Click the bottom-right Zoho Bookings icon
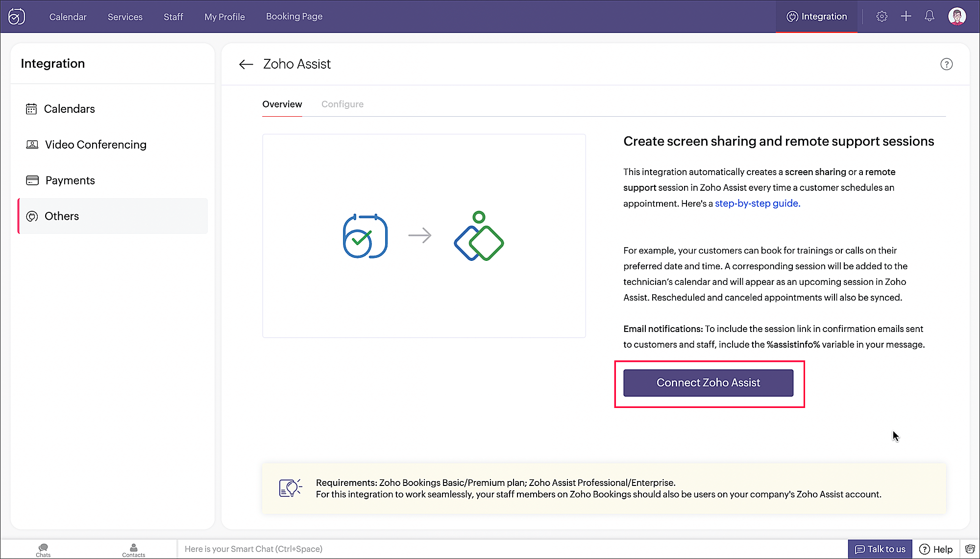Viewport: 980px width, 559px height. [970, 549]
